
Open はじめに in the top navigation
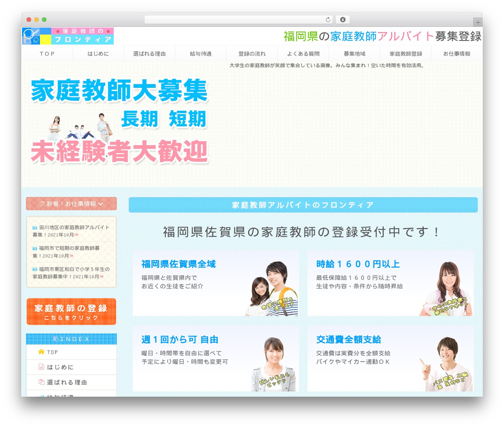(98, 54)
